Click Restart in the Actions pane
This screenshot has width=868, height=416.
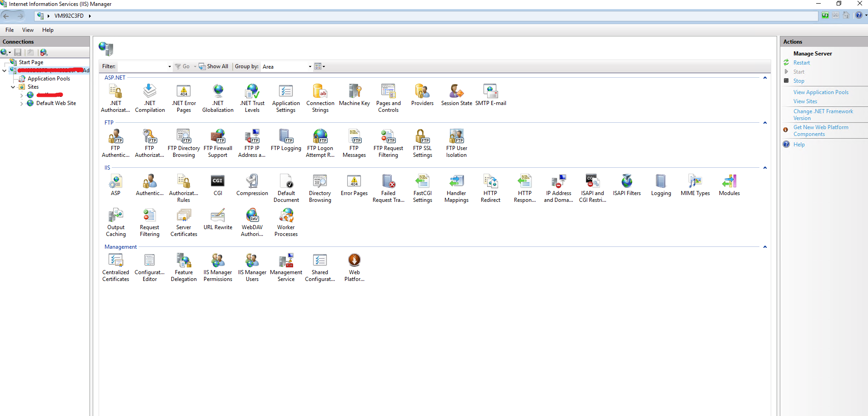(x=801, y=63)
